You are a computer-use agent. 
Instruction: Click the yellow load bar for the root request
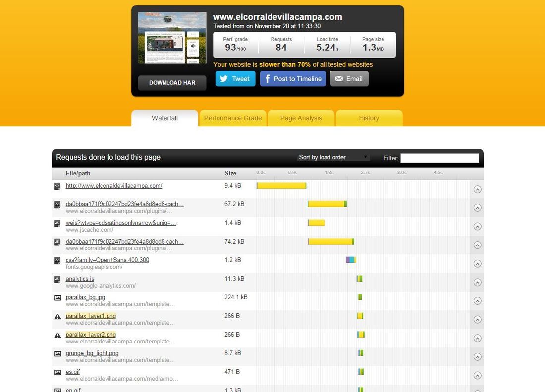pos(281,186)
